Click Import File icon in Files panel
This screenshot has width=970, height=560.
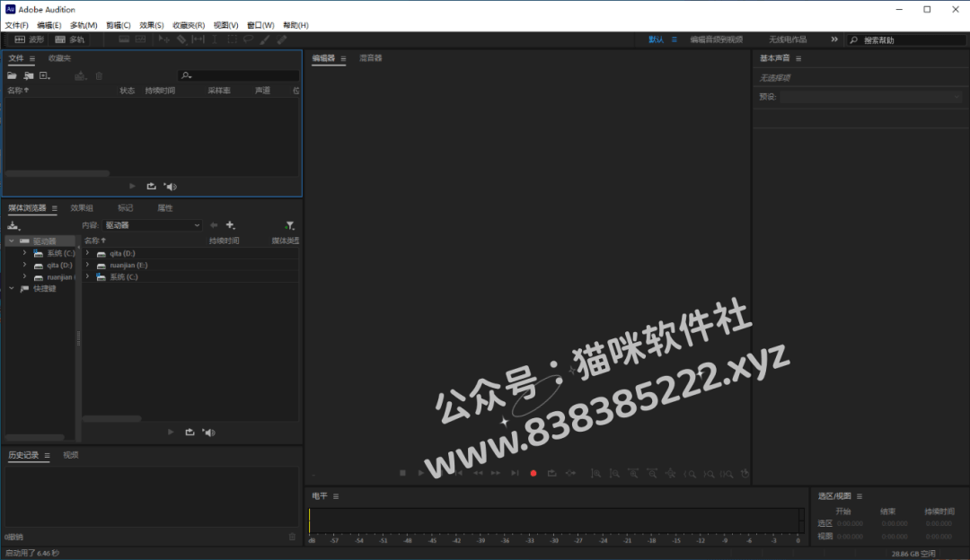click(x=29, y=75)
